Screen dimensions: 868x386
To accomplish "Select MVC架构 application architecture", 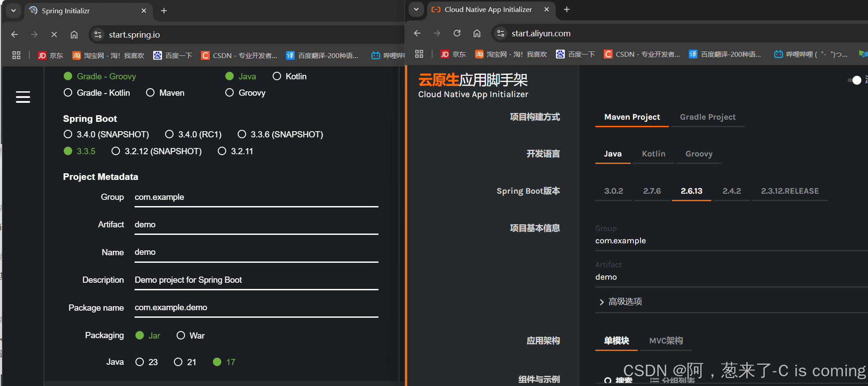I will 666,341.
